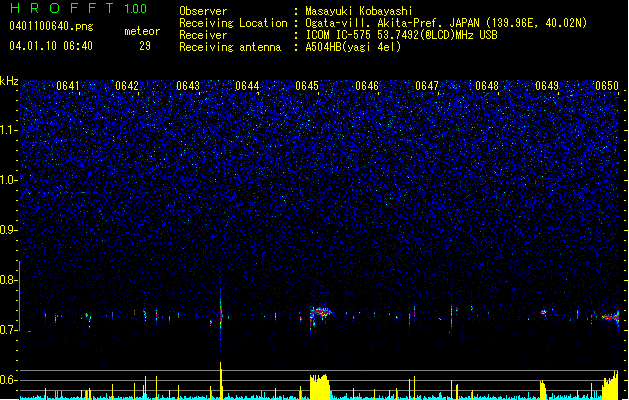
Task: Click the meteor echo near 0649
Action: (x=544, y=312)
